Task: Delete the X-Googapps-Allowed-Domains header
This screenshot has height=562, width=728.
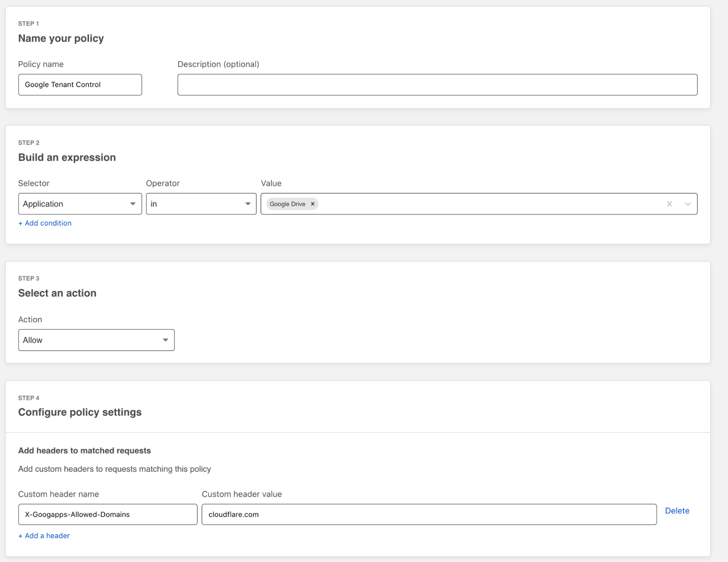Action: [677, 511]
